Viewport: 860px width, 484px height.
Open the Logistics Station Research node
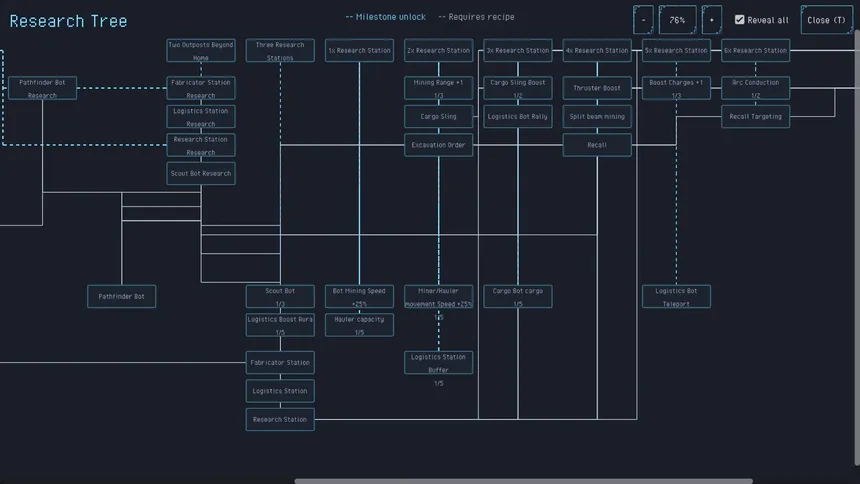click(201, 116)
